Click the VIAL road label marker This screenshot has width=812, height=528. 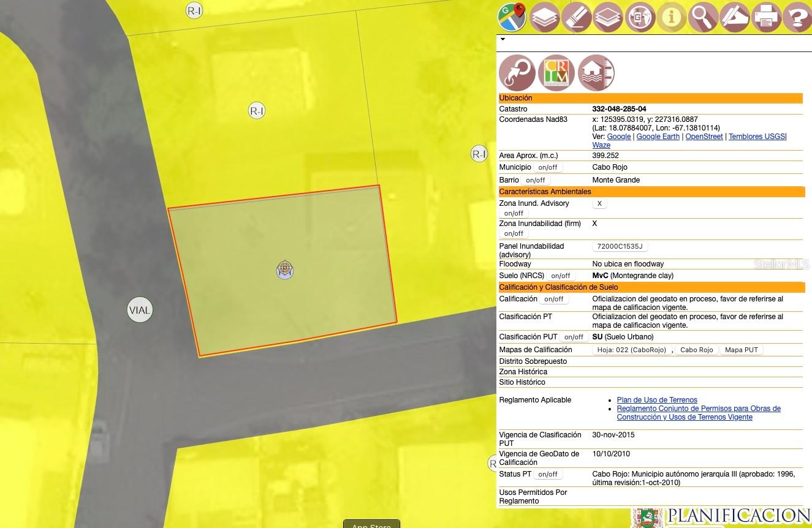pos(140,310)
